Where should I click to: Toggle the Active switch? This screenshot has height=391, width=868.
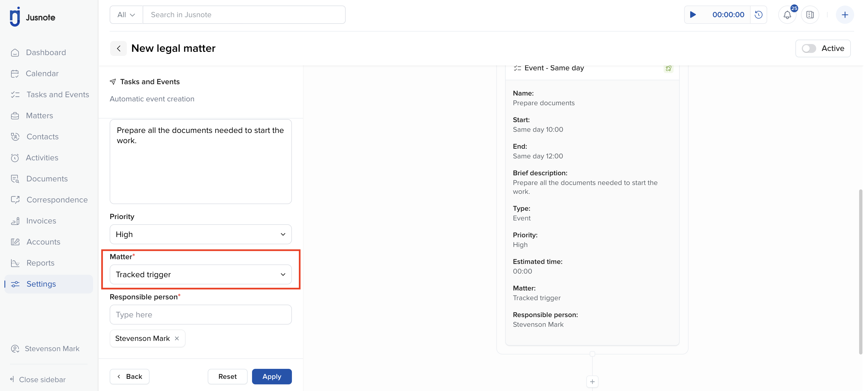click(809, 48)
